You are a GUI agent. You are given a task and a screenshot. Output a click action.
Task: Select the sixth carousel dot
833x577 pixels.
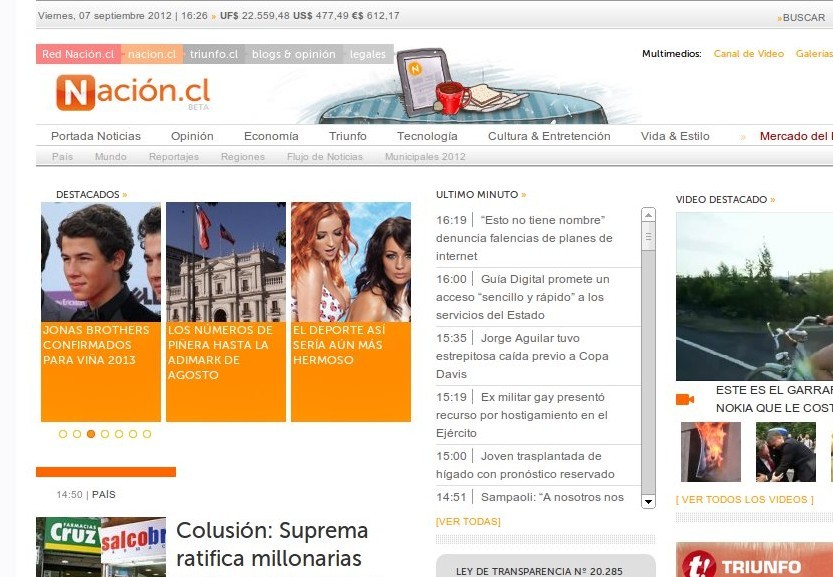(x=133, y=434)
